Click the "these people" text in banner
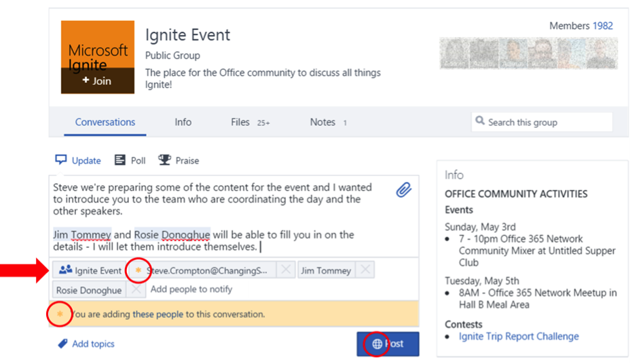This screenshot has width=639, height=364. point(158,314)
